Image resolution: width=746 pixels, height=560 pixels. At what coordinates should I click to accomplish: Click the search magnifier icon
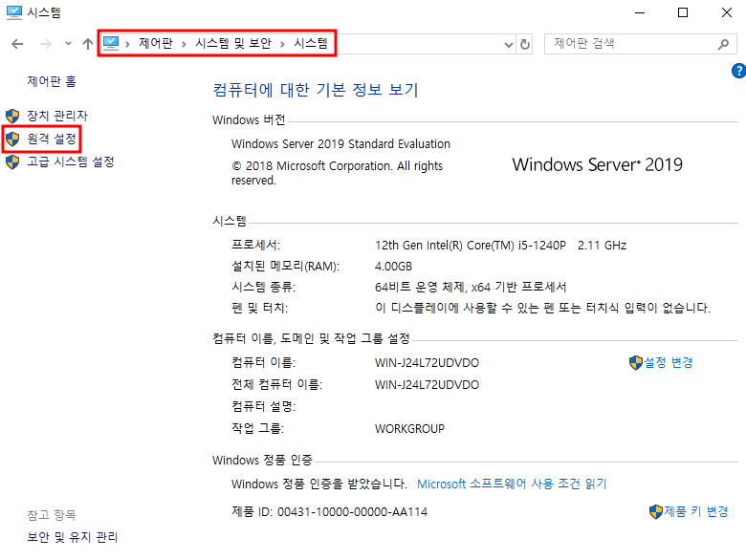click(723, 44)
